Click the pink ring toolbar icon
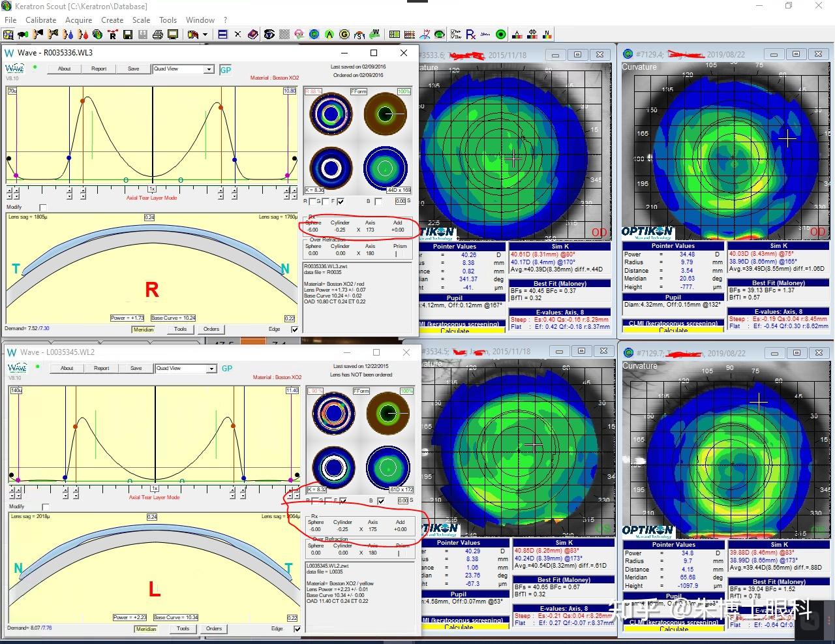Viewport: 835px width, 644px height. [x=299, y=35]
